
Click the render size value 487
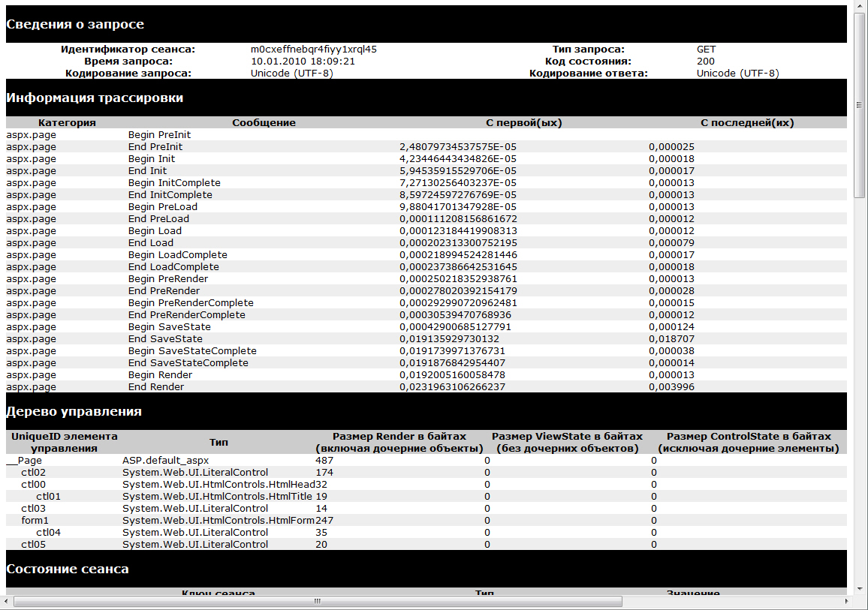pos(324,461)
